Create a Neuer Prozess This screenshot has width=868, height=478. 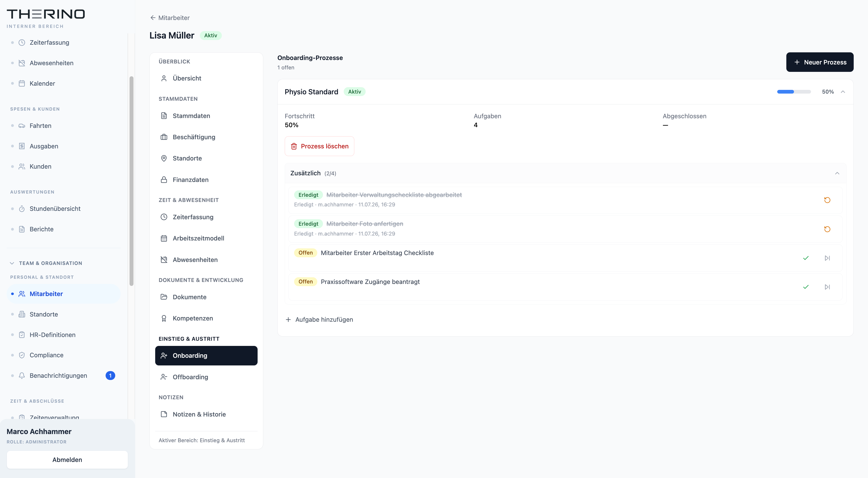(819, 62)
